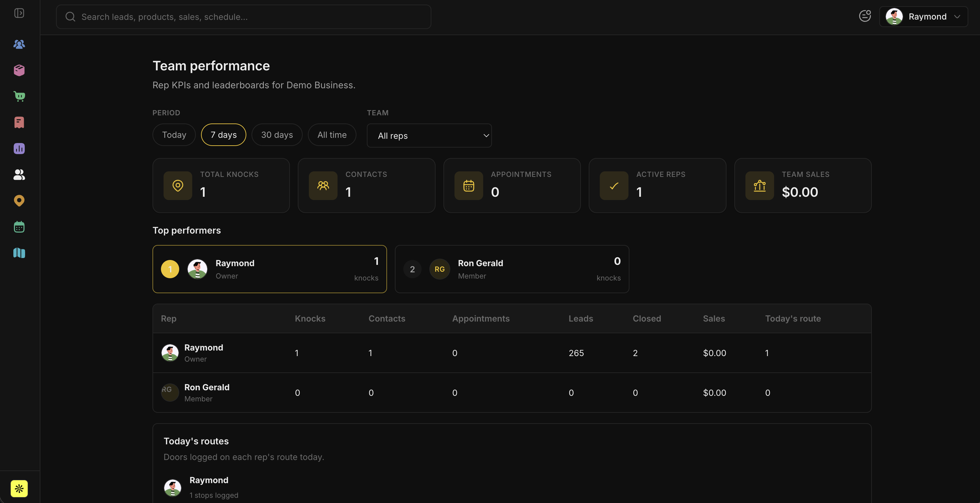
Task: Click the Team Sales icon
Action: coord(759,186)
